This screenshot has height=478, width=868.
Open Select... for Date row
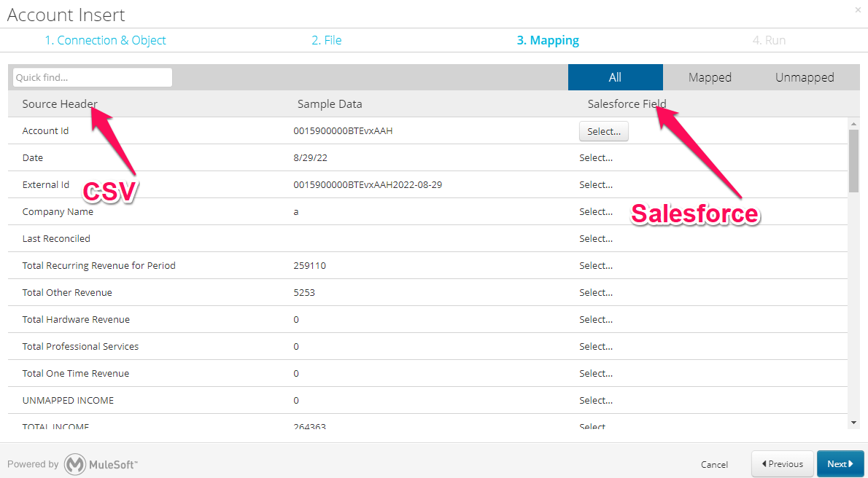point(596,157)
